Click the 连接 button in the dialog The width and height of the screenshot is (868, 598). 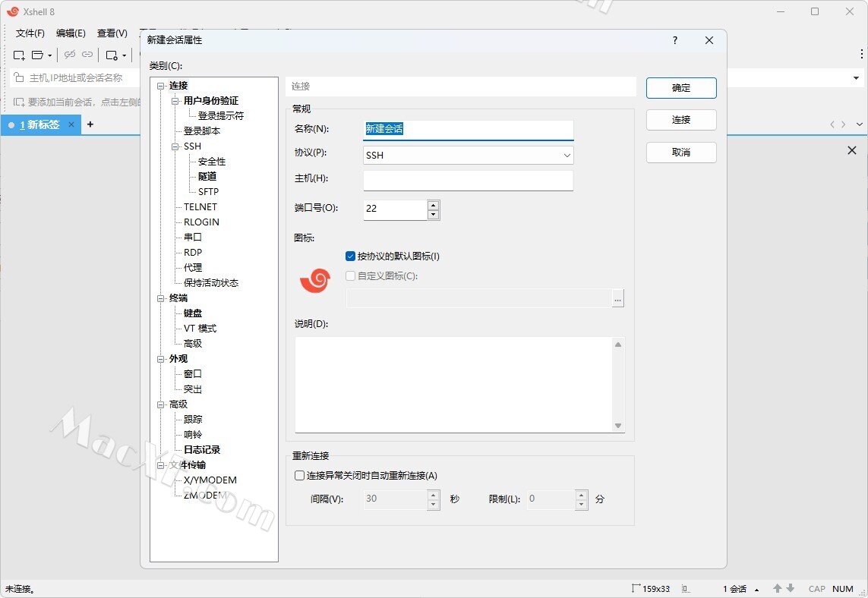click(681, 120)
